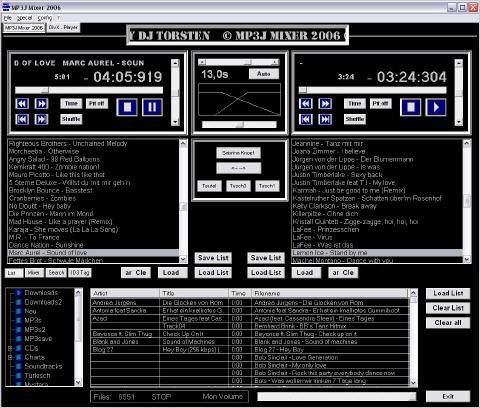Sort by the Artist column header

click(125, 293)
